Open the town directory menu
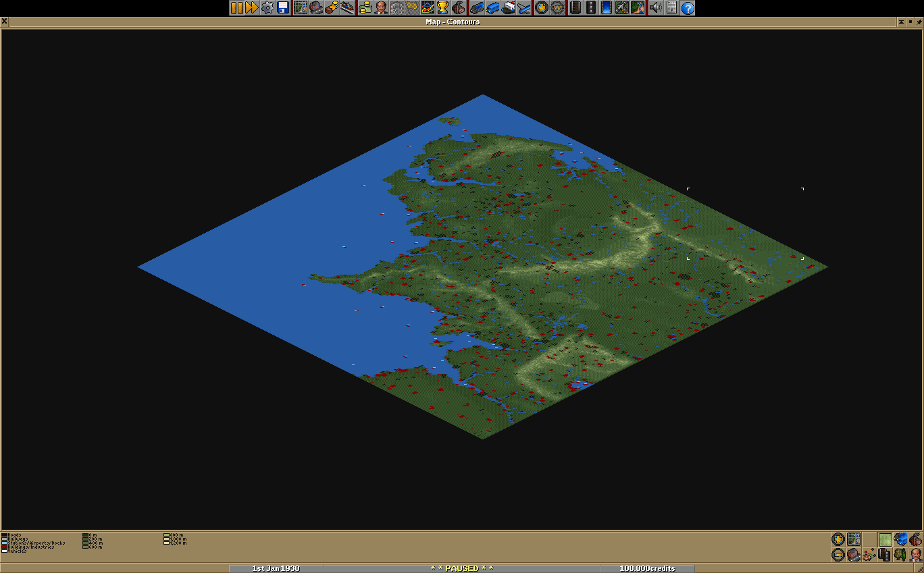Image resolution: width=924 pixels, height=573 pixels. [x=315, y=8]
